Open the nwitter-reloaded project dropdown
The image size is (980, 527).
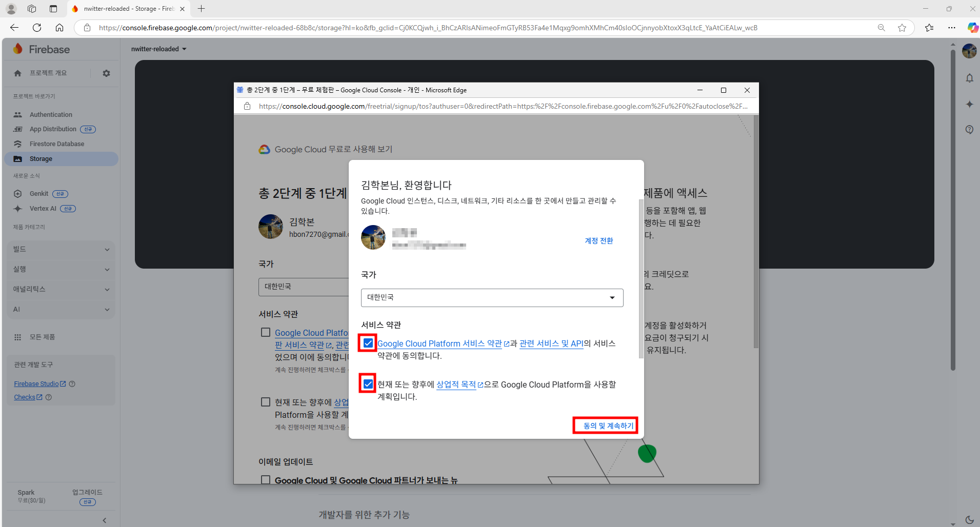[x=159, y=49]
